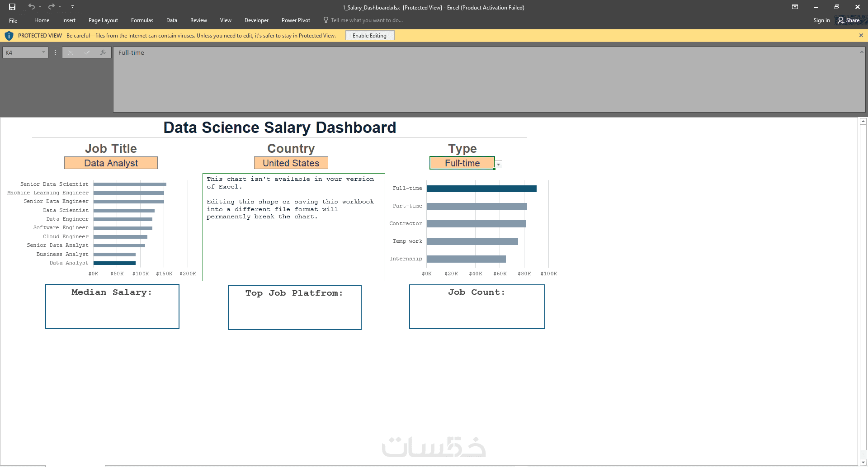Click the Sign in link
The height and width of the screenshot is (467, 868).
[x=821, y=20]
